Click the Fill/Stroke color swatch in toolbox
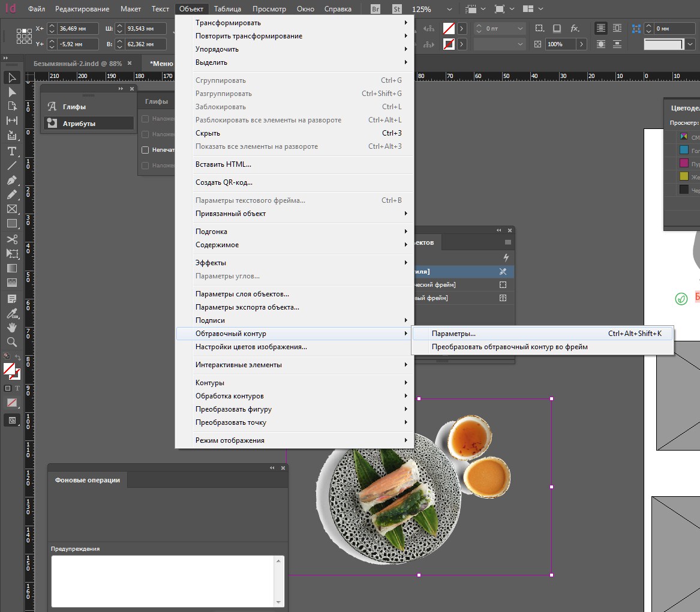 tap(10, 369)
